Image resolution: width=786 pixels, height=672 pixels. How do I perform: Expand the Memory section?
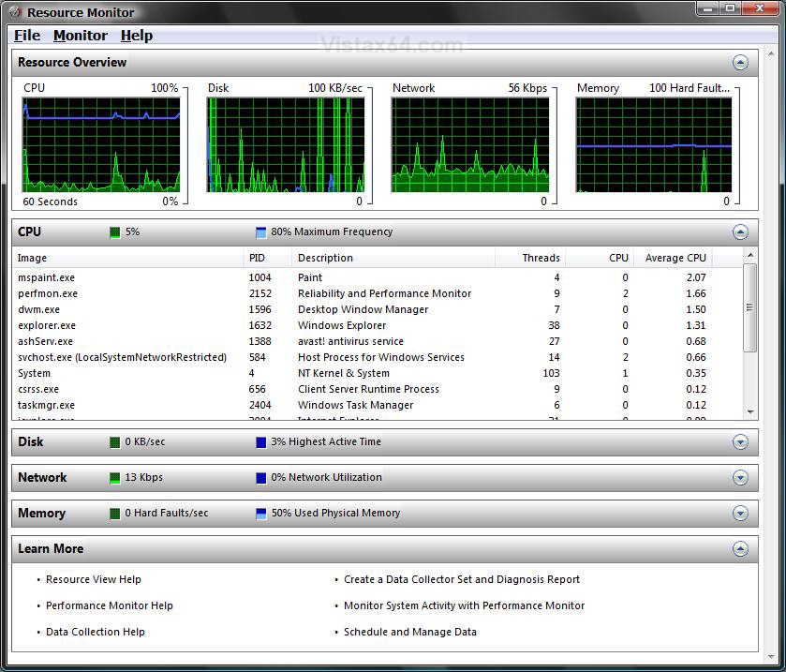click(740, 513)
